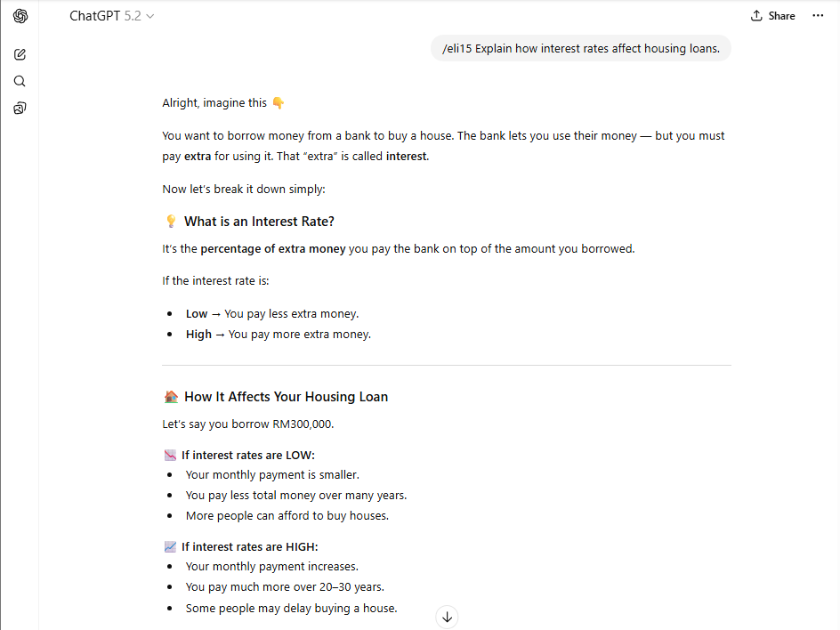Click the bold "percentage of extra money" phrase
The height and width of the screenshot is (630, 840).
tap(272, 249)
